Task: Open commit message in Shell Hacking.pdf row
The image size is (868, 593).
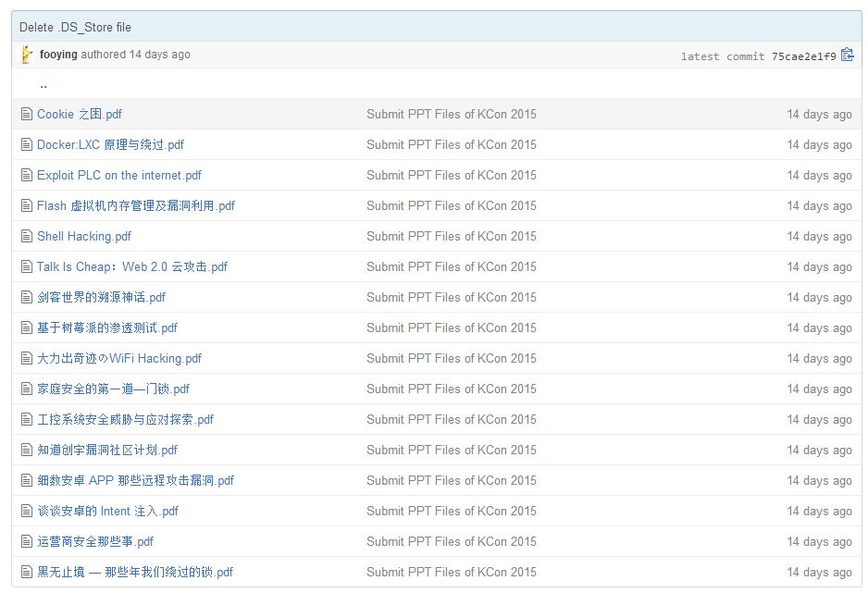Action: coord(452,236)
